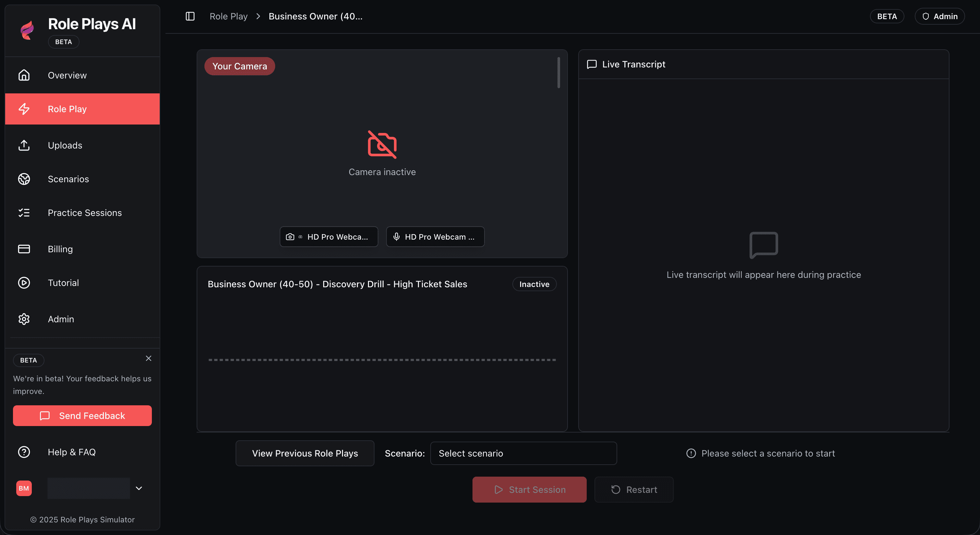Click the Role Plays AI flame logo
Viewport: 980px width, 535px height.
tap(27, 30)
